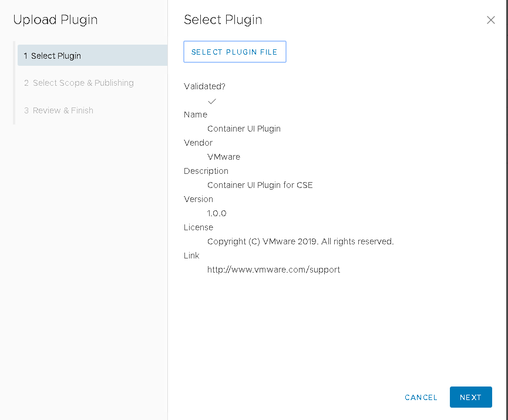The image size is (508, 420).
Task: Click the plugin description text for CSE
Action: click(x=260, y=185)
